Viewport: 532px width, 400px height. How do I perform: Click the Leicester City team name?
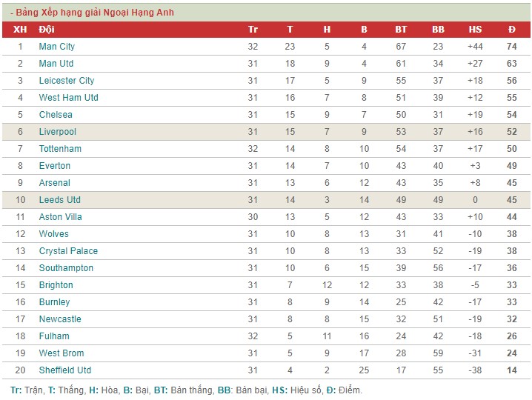click(67, 81)
